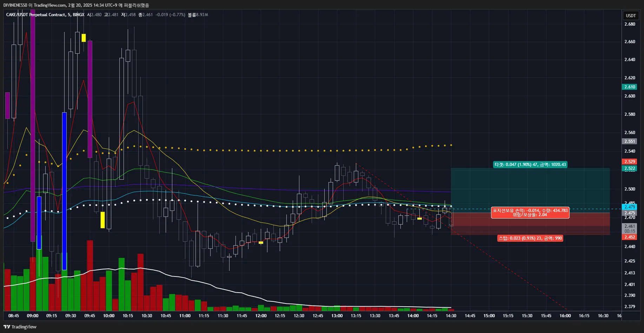Click the 11:00 time axis label
Image resolution: width=644 pixels, height=333 pixels.
185,316
